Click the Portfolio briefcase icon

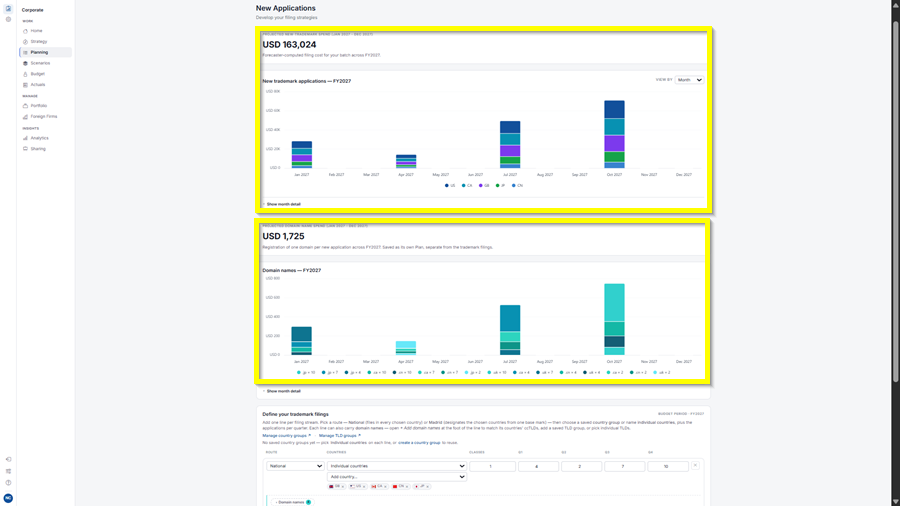[x=25, y=106]
